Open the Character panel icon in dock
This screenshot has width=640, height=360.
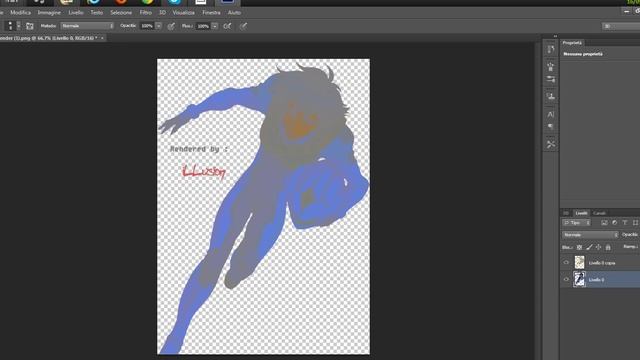pos(551,114)
